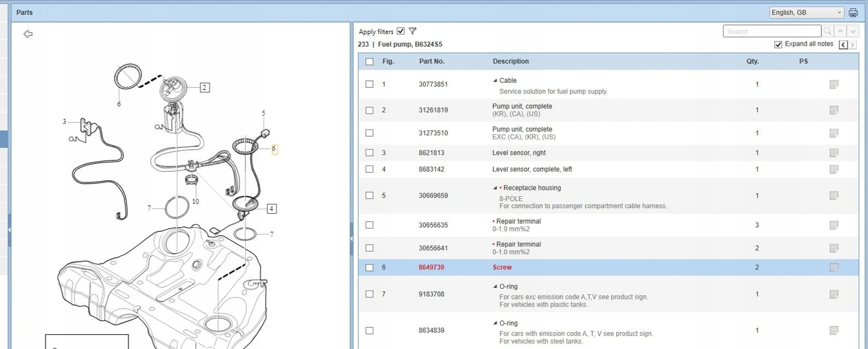868x349 pixels.
Task: Click the Parts panel title
Action: tap(24, 13)
